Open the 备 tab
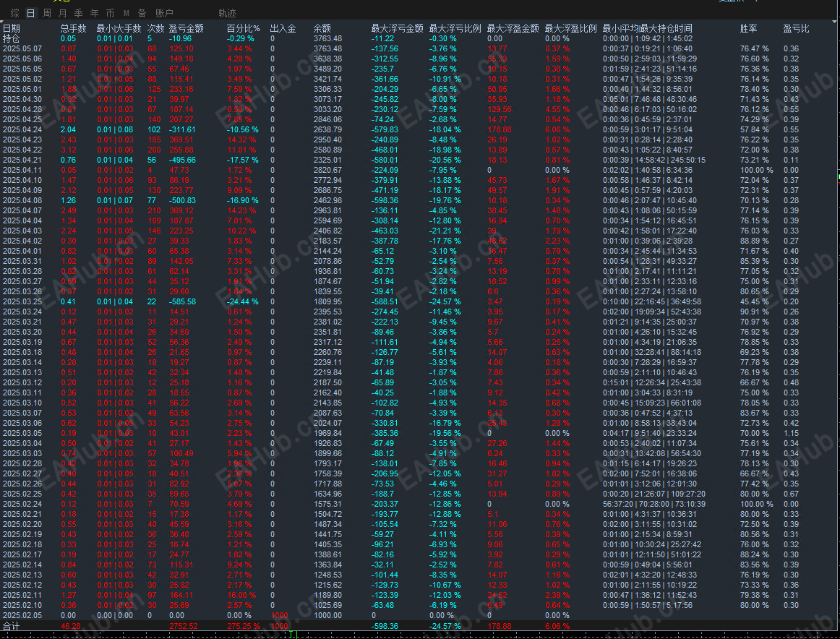This screenshot has height=639, width=840. [x=142, y=13]
